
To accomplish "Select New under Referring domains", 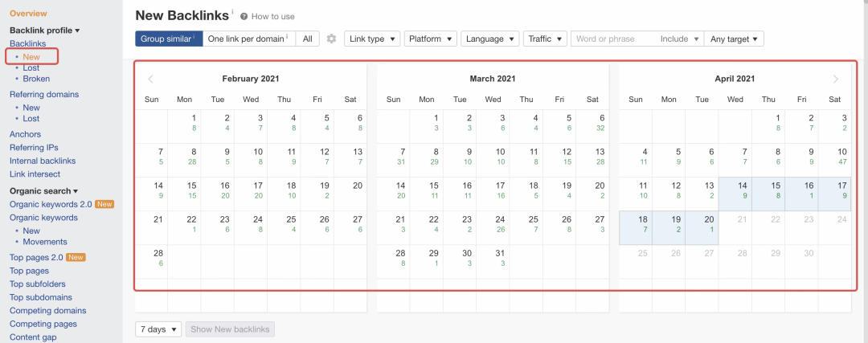I will click(31, 108).
